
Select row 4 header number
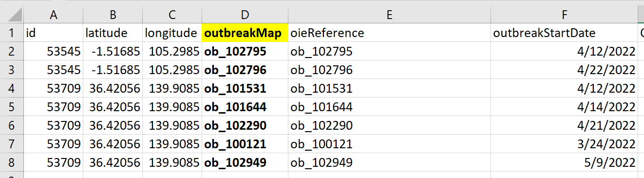tap(12, 88)
